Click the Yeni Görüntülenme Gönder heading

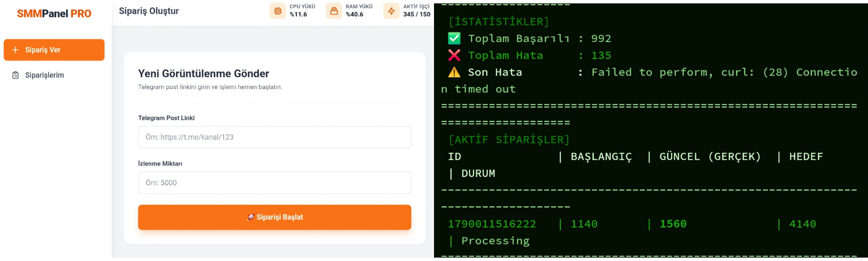point(204,73)
